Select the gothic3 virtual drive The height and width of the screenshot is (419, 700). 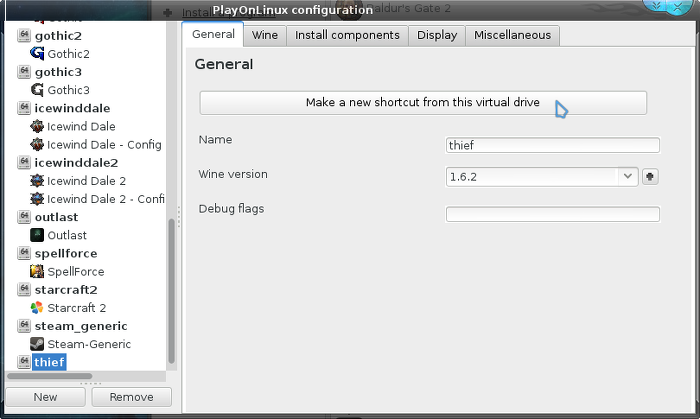coord(58,72)
